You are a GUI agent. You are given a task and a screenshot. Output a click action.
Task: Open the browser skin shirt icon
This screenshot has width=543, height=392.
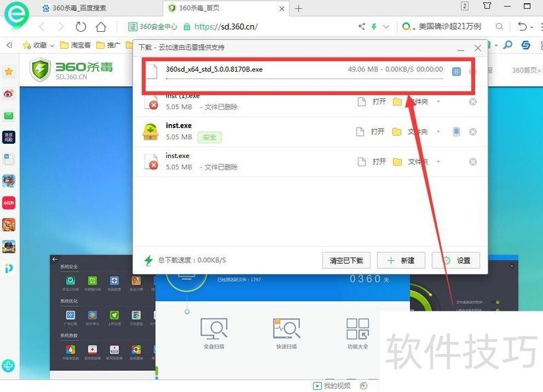[x=487, y=6]
